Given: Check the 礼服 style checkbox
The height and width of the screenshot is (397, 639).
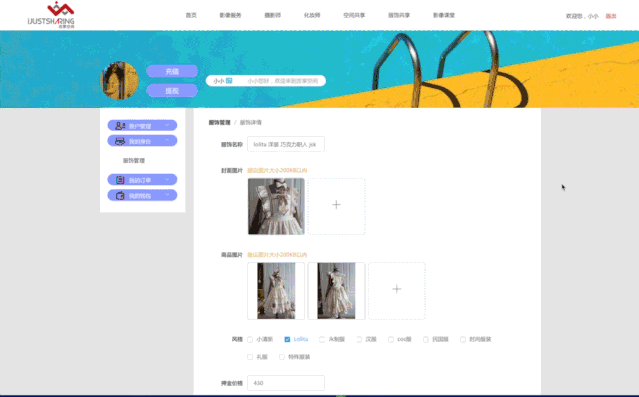Looking at the screenshot, I should pos(250,357).
